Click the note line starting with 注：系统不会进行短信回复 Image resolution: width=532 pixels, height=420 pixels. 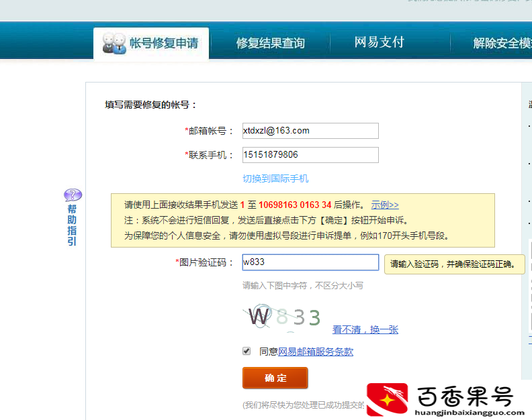click(x=266, y=220)
